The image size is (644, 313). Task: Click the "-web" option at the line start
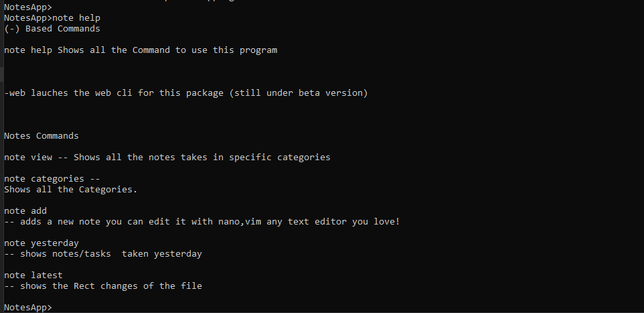[x=15, y=93]
